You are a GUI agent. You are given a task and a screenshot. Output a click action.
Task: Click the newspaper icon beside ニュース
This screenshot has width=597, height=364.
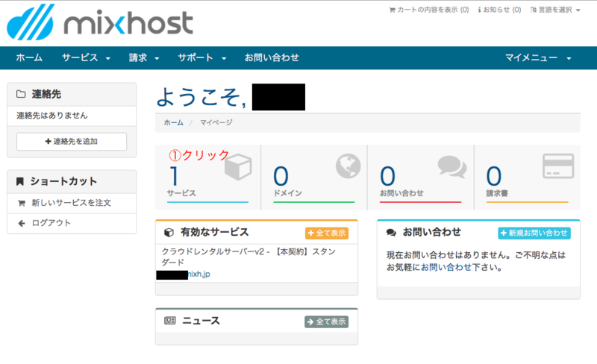click(x=170, y=321)
